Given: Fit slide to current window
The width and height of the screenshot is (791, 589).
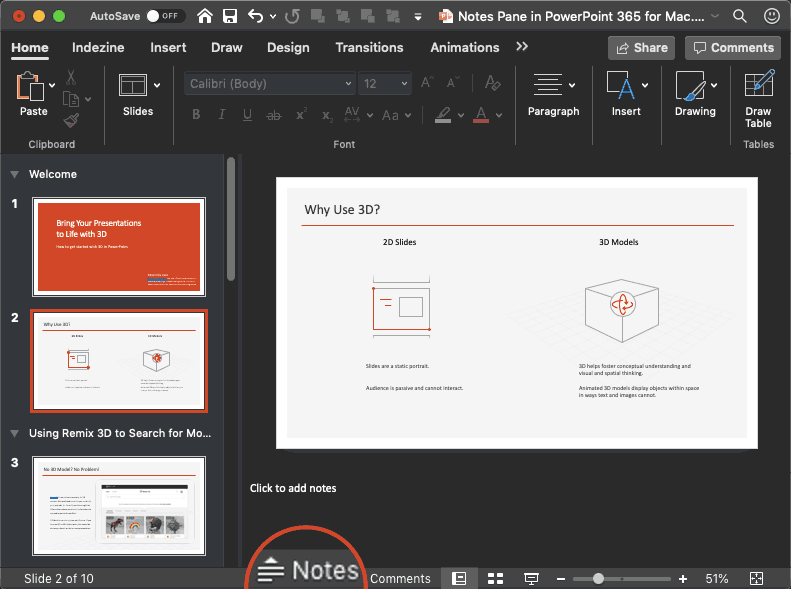Looking at the screenshot, I should coord(757,578).
